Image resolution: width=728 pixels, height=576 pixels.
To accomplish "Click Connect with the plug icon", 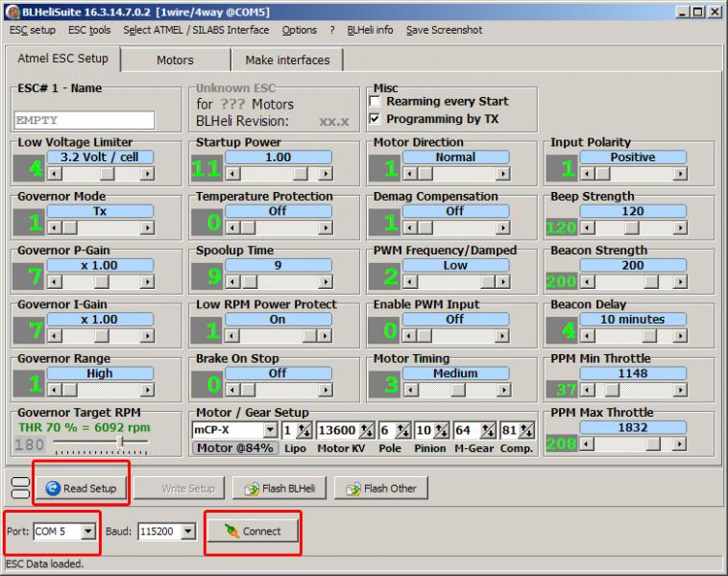I will [254, 531].
